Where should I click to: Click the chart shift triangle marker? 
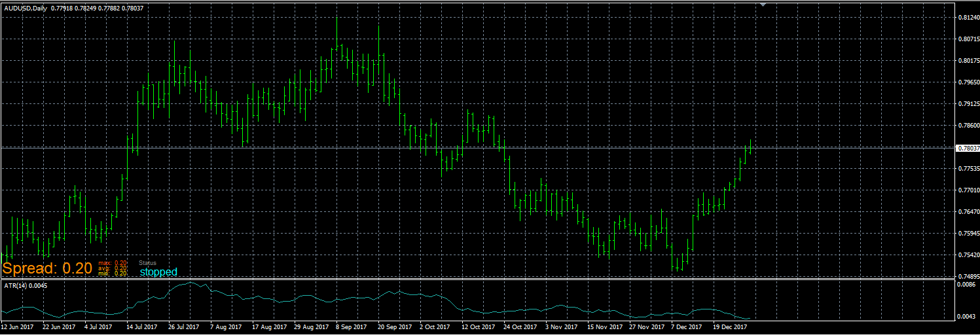[x=763, y=5]
